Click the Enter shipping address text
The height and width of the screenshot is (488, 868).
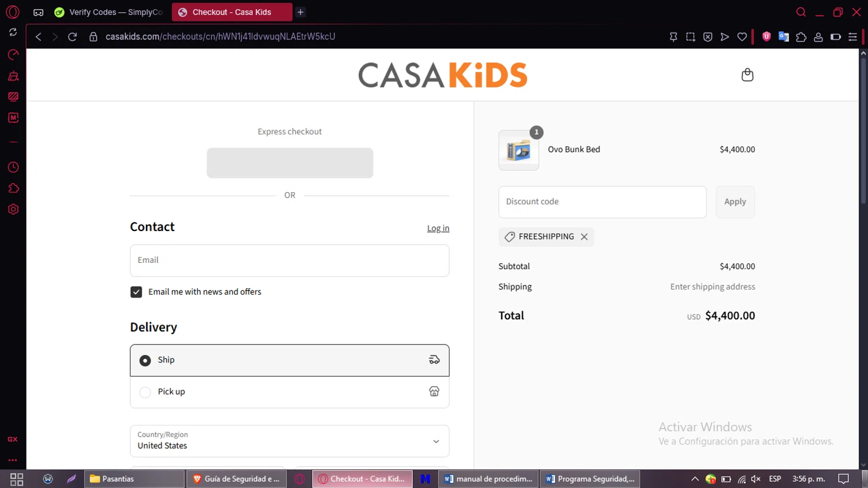712,287
